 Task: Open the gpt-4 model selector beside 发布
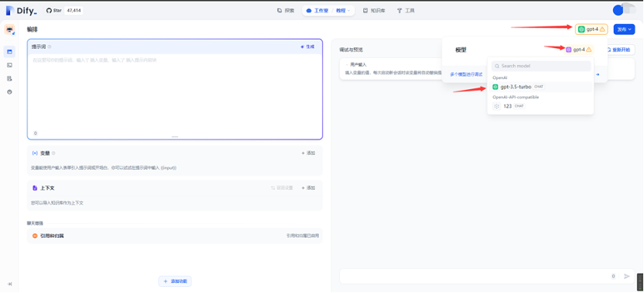click(x=591, y=29)
